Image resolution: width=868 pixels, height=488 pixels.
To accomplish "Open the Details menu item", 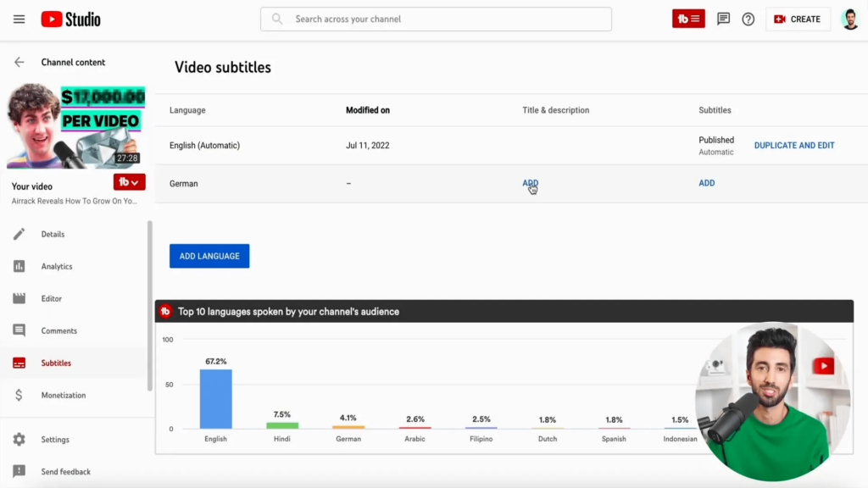I will 53,234.
